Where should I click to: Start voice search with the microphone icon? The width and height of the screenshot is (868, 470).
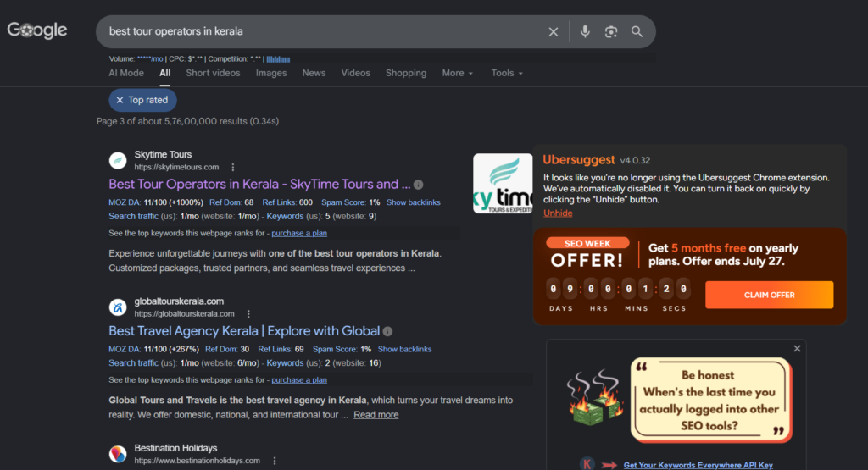click(585, 31)
